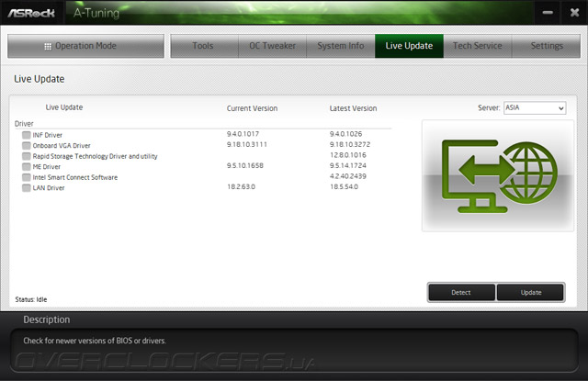588x381 pixels.
Task: Click VGA current version 9.18.10.3111
Action: coord(247,144)
